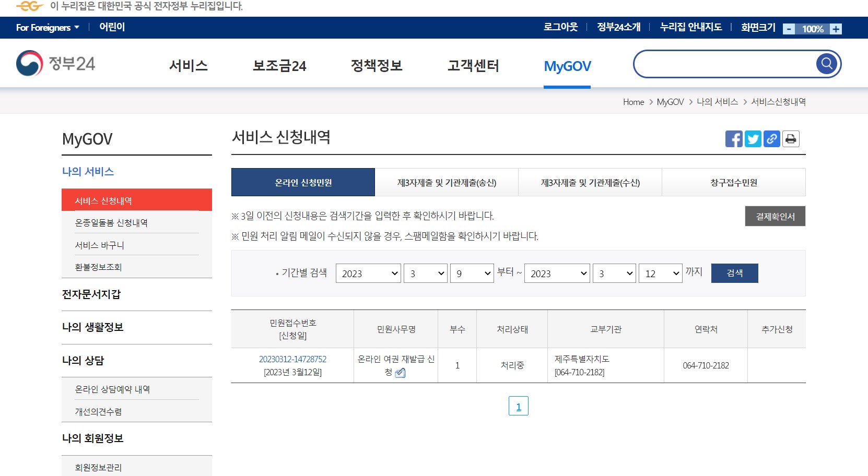Click the 결제확인서 button
Screen dimensions: 868x476
coord(775,216)
